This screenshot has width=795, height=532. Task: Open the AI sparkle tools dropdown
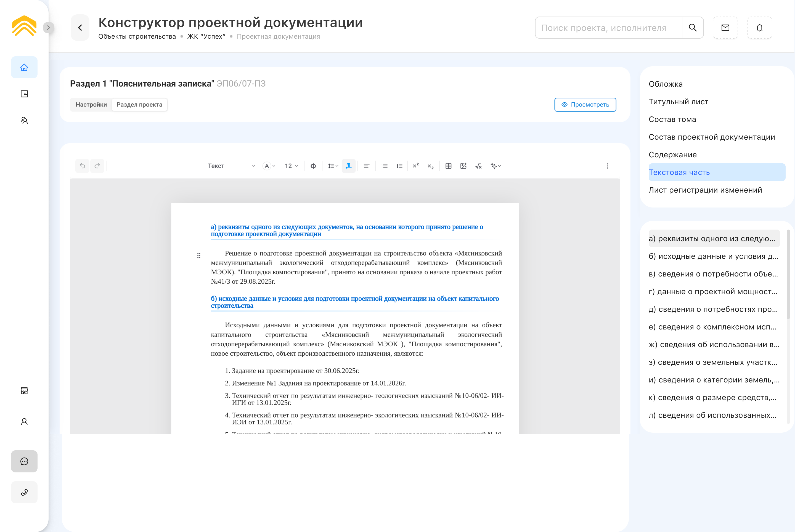(x=495, y=166)
